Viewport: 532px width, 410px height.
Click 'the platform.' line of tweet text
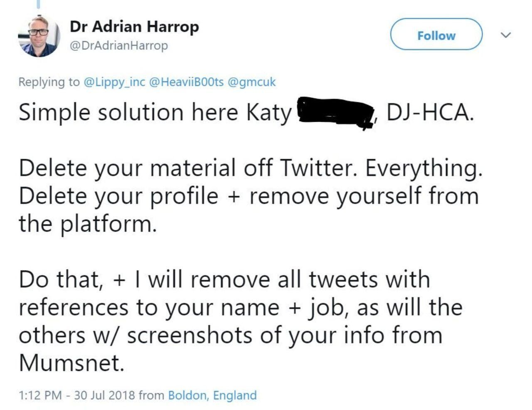click(x=88, y=224)
